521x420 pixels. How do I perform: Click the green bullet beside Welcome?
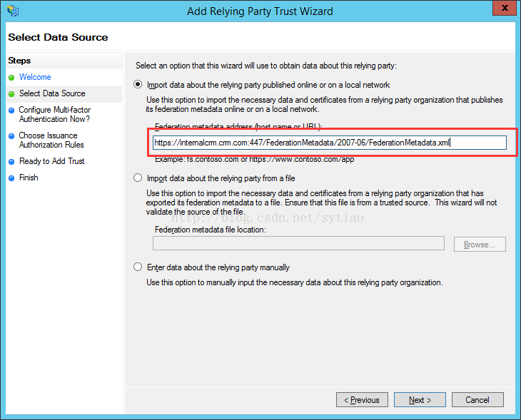point(11,78)
